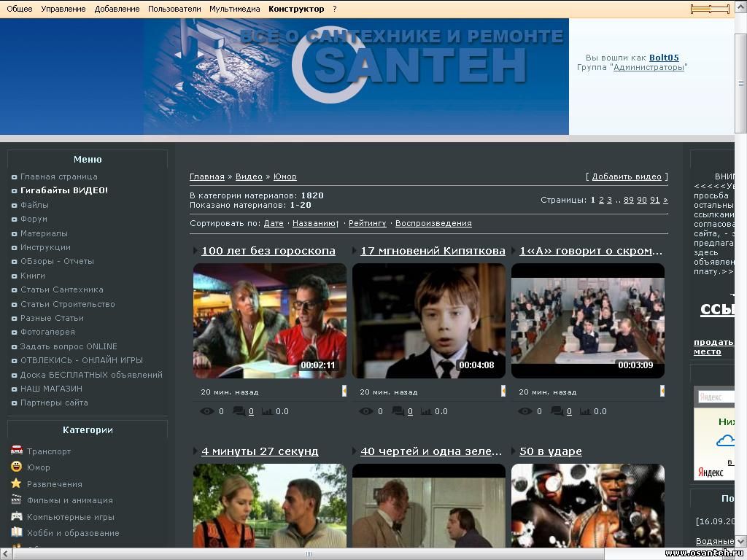The width and height of the screenshot is (747, 560).
Task: Click the Фильмы и анимация clapperboard icon
Action: 16,499
